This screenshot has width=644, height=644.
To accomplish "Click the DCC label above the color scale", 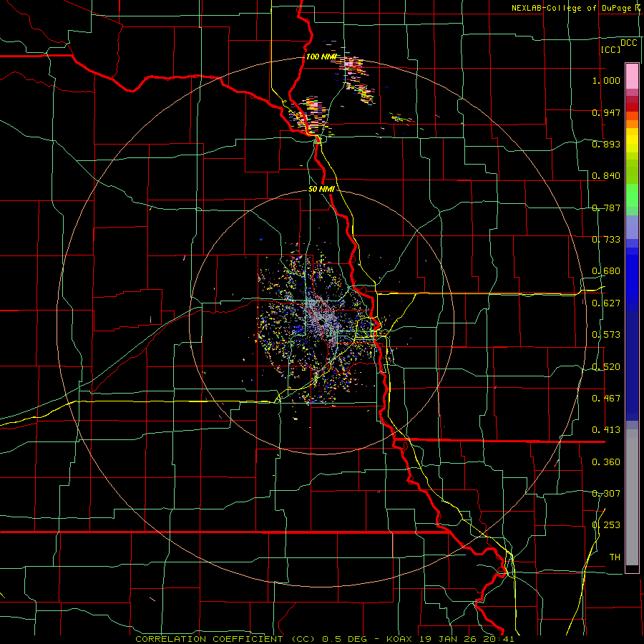I will click(628, 43).
